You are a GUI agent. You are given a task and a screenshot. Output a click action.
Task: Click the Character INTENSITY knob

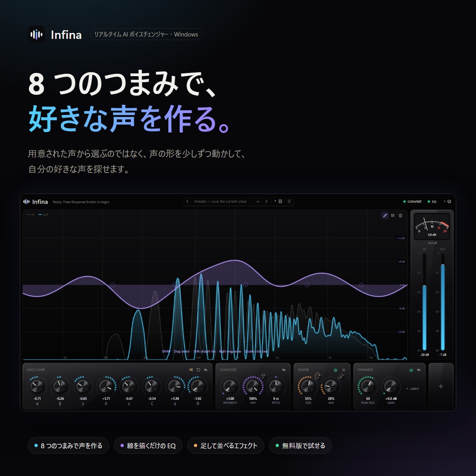click(230, 386)
